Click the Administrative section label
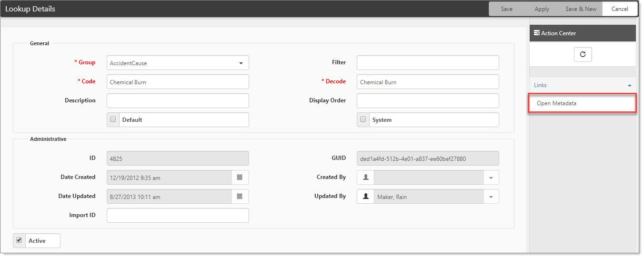This screenshot has width=644, height=258. (48, 139)
